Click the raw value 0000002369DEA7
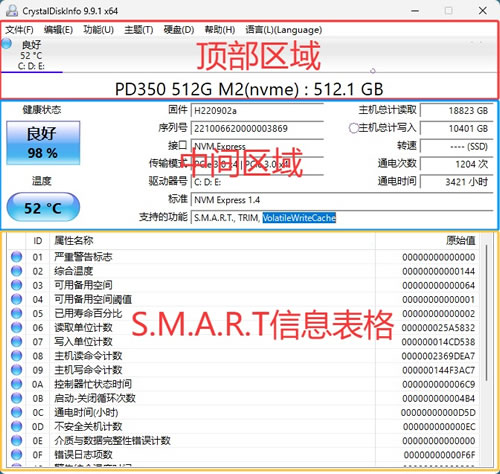The image size is (500, 474). [438, 356]
